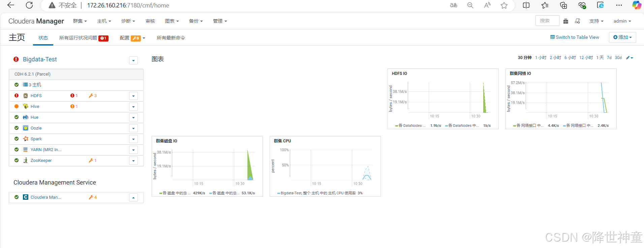Click the HDFS configuration wrench badge
Viewport: 644px width, 248px height.
click(93, 96)
